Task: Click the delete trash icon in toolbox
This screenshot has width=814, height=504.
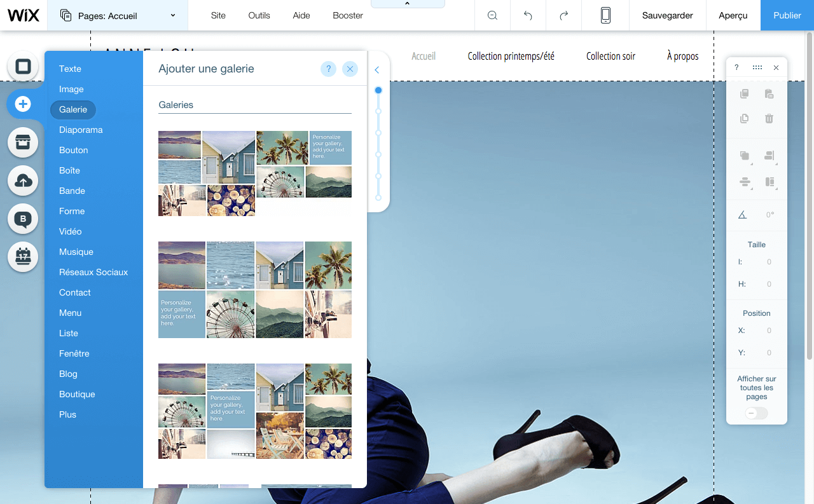Action: click(x=769, y=119)
